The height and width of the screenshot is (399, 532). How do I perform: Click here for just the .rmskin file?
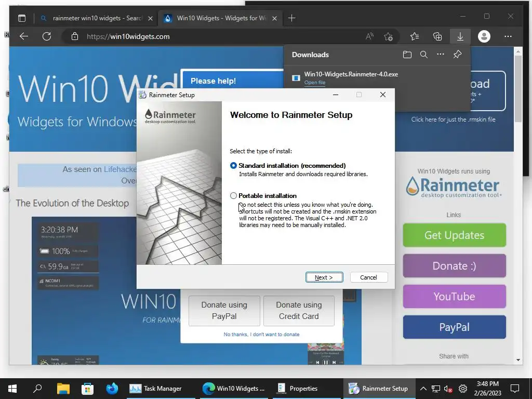pos(453,119)
